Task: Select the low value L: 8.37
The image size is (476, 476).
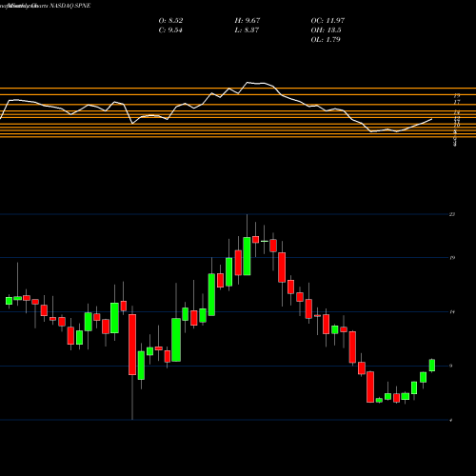Action: click(x=247, y=30)
